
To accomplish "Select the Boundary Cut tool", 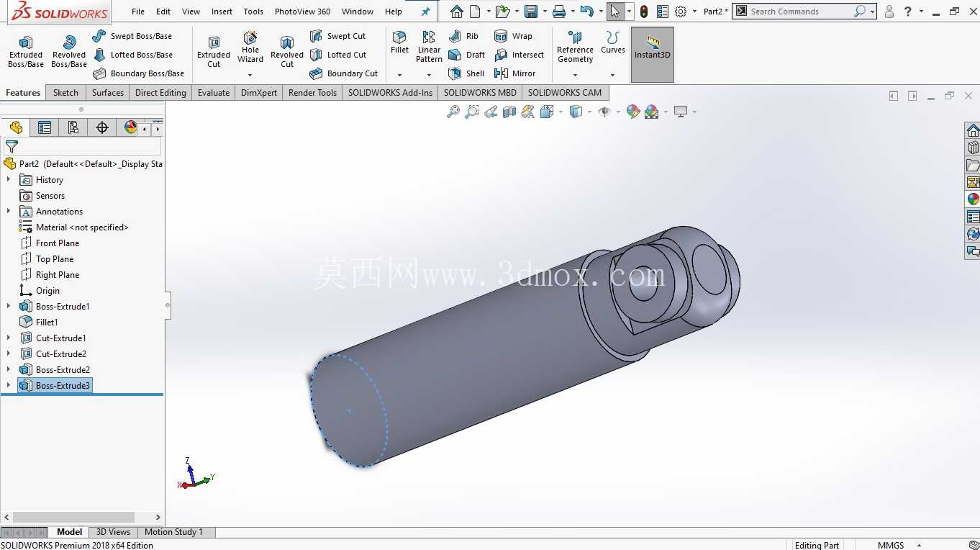I will coord(343,73).
